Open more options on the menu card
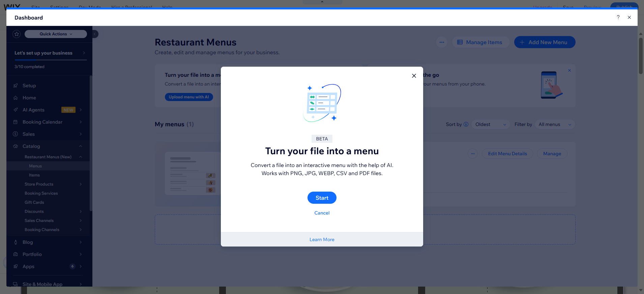Image resolution: width=644 pixels, height=294 pixels. pos(473,154)
